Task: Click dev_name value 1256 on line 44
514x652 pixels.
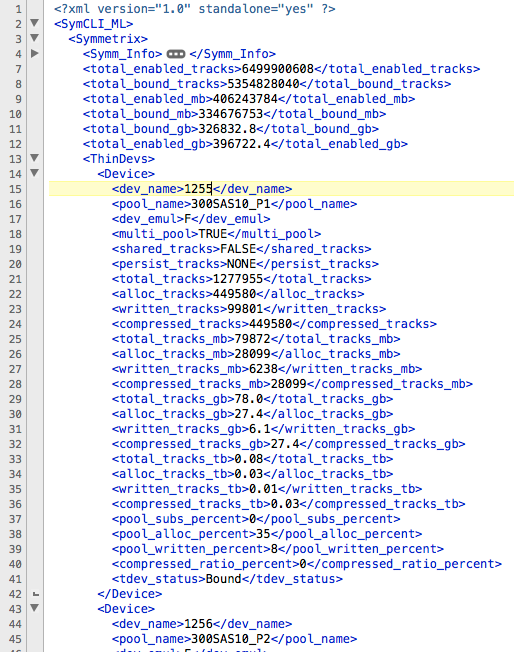Action: [x=198, y=623]
